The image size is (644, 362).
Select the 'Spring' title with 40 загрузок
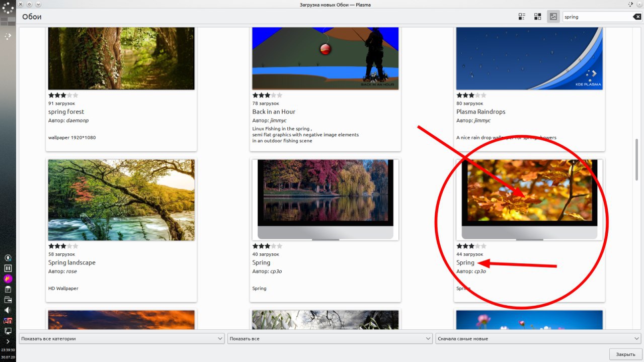pos(261,262)
